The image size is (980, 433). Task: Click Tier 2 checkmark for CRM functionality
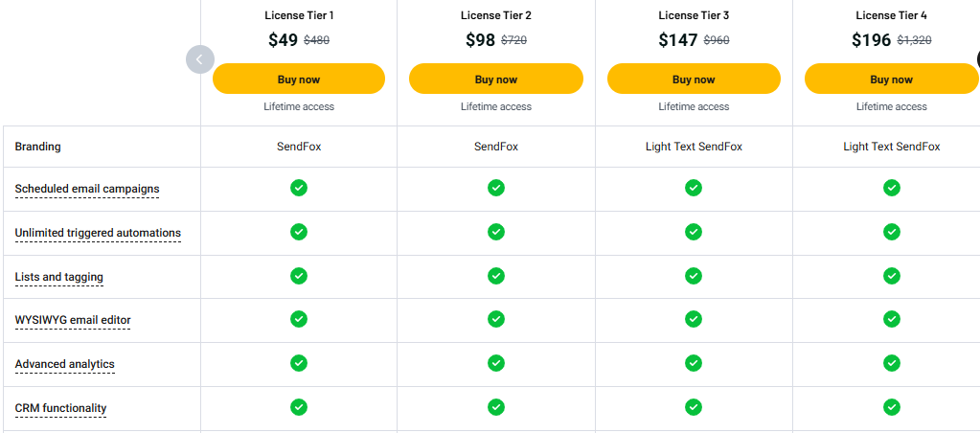click(x=496, y=407)
